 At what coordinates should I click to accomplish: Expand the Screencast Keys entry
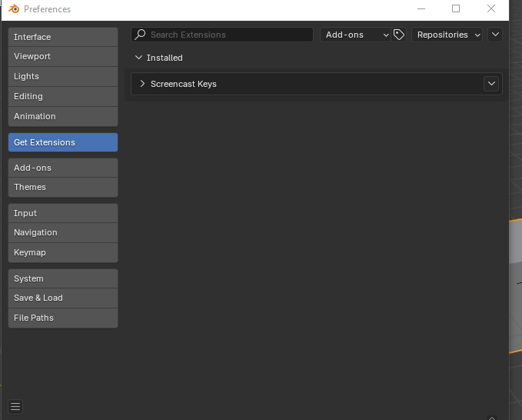(x=142, y=84)
